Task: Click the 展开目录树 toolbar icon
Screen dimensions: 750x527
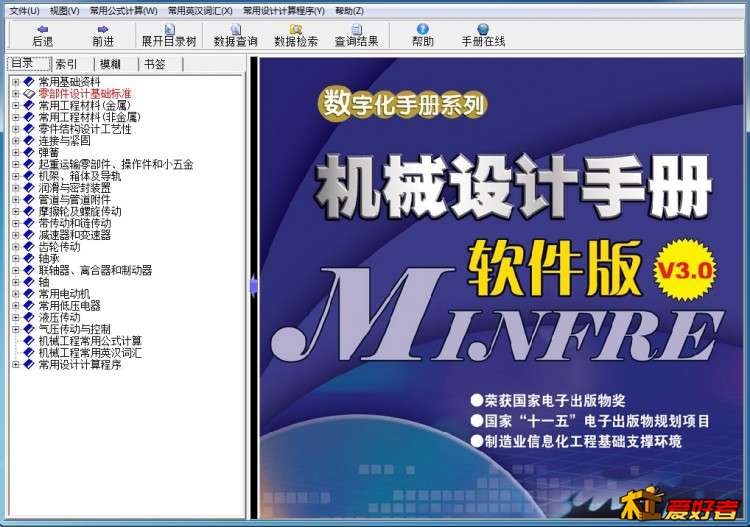Action: [169, 29]
